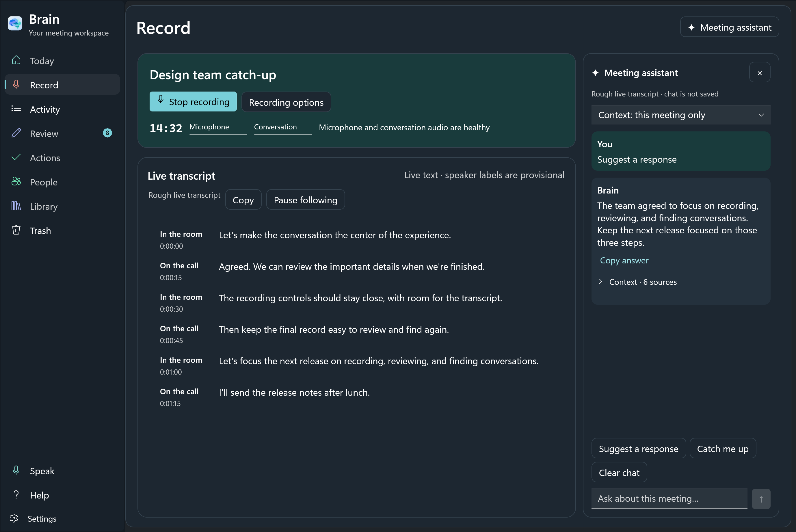This screenshot has height=532, width=796.
Task: Toggle Pause following for live transcript
Action: coord(305,200)
